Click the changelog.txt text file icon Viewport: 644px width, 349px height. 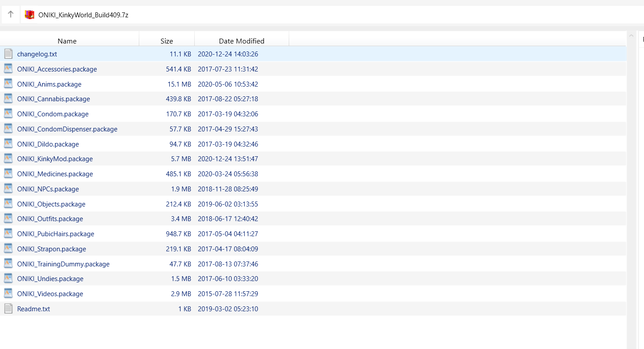(8, 54)
